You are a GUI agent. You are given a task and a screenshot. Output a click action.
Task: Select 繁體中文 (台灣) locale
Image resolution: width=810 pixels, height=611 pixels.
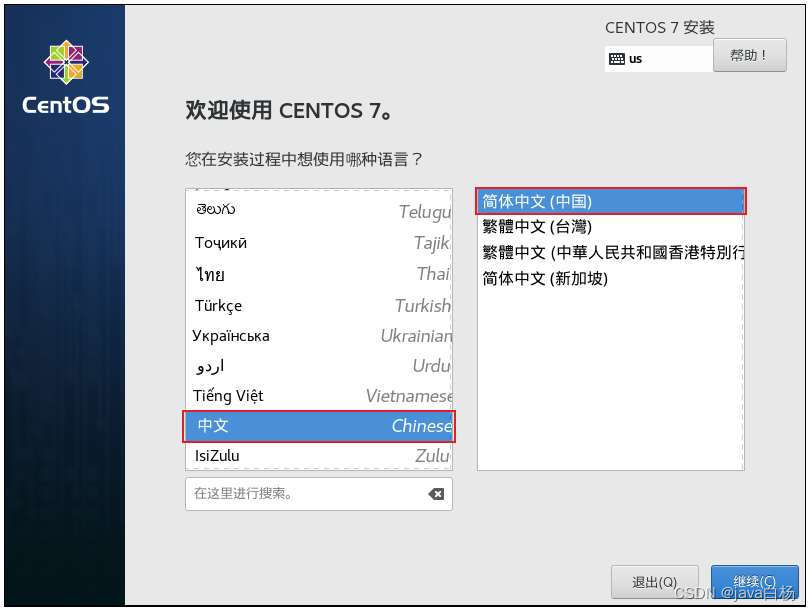pos(611,226)
